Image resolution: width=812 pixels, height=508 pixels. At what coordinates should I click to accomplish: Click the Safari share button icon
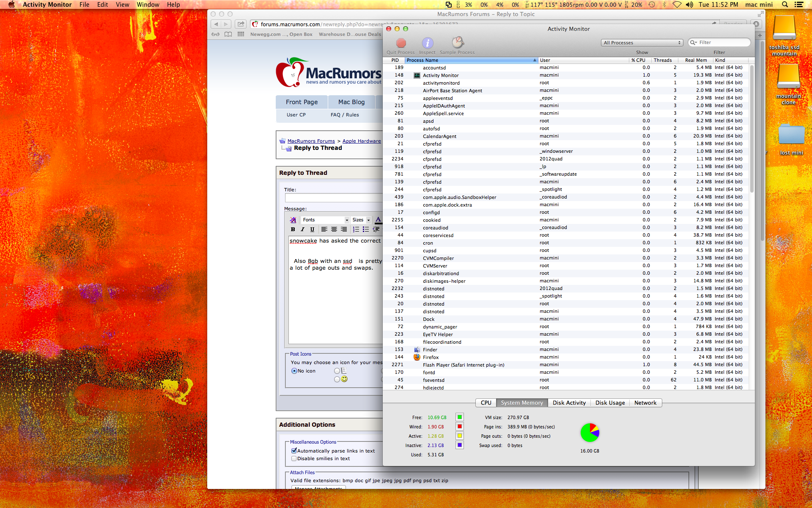coord(241,24)
